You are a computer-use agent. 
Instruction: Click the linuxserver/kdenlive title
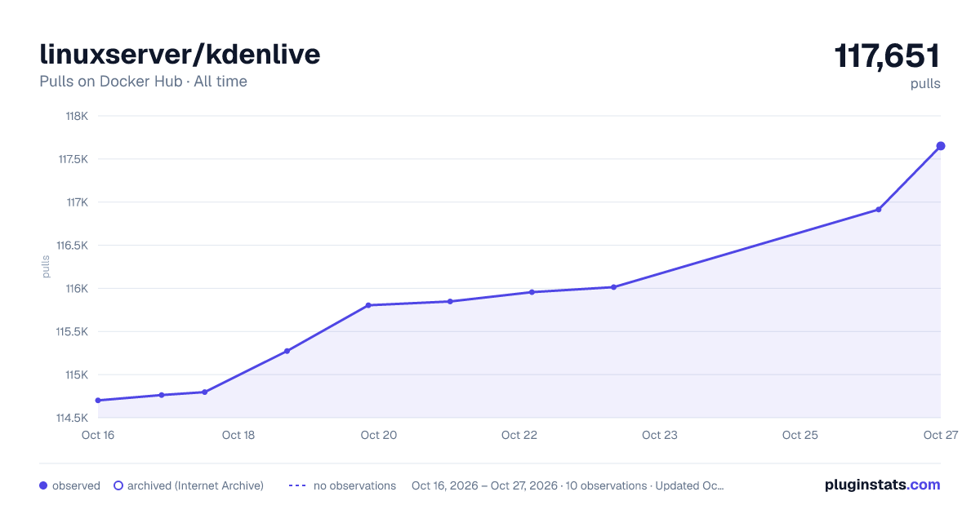click(180, 55)
